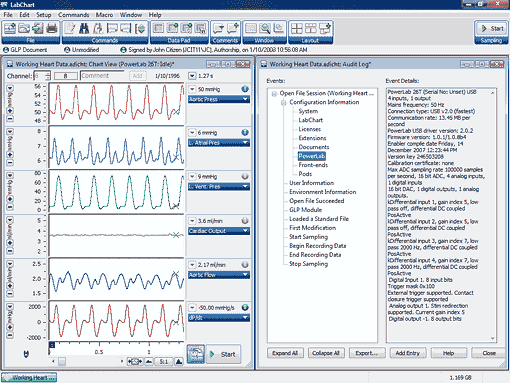Click the plus scale button on Aortic Press axis
Screen dimensions: 510x383
click(x=10, y=111)
